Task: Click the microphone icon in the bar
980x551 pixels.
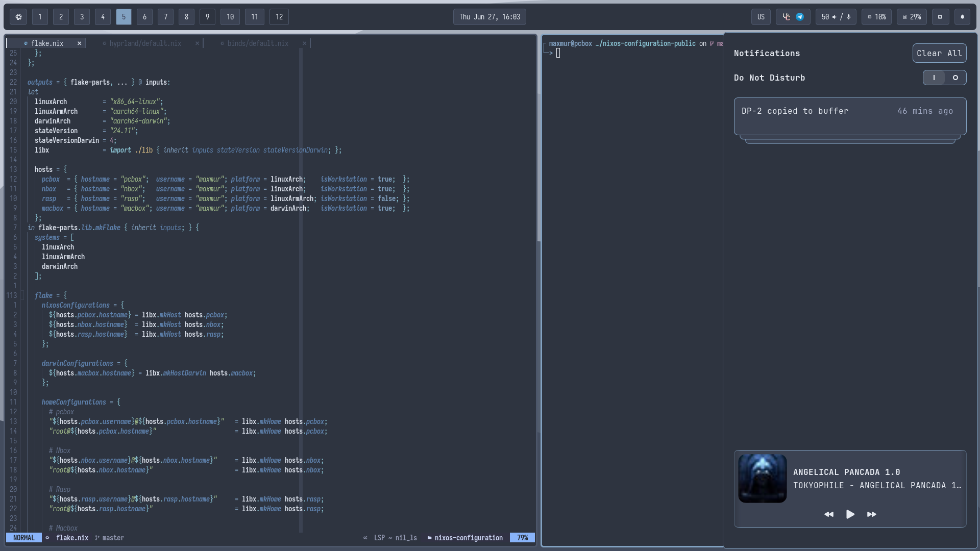Action: 848,17
